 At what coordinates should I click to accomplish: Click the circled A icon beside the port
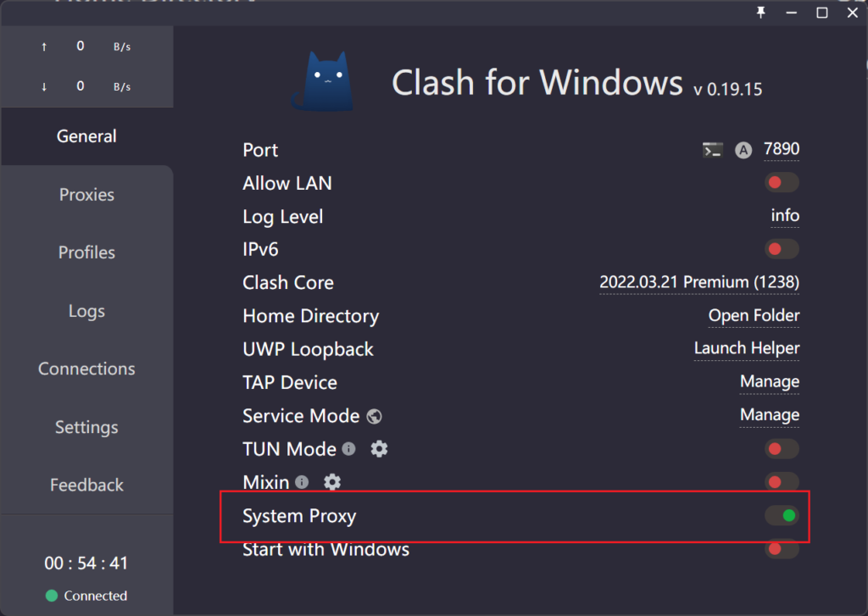pyautogui.click(x=743, y=150)
